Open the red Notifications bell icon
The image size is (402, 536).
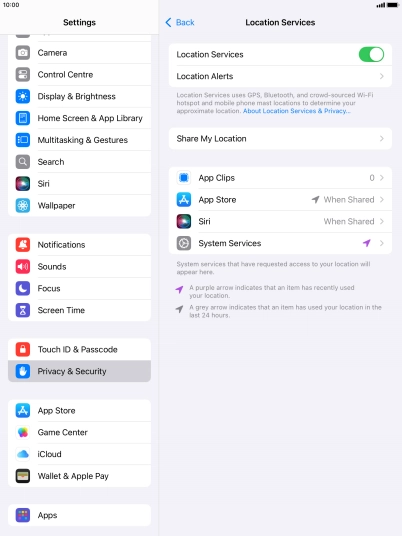coord(23,245)
